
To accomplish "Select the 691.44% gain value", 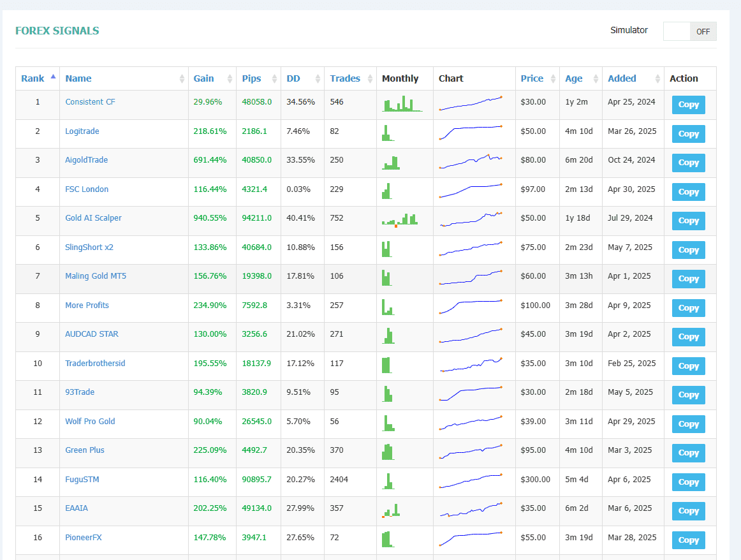I will coord(210,160).
